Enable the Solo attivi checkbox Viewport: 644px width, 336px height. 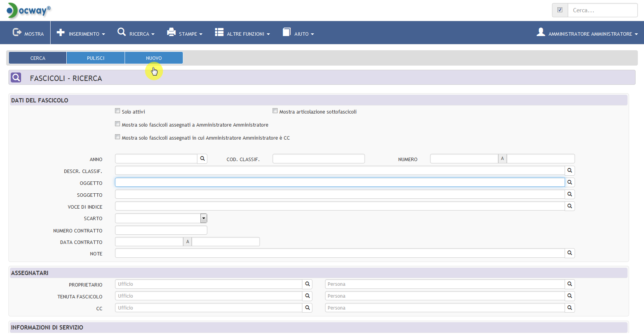pyautogui.click(x=118, y=111)
